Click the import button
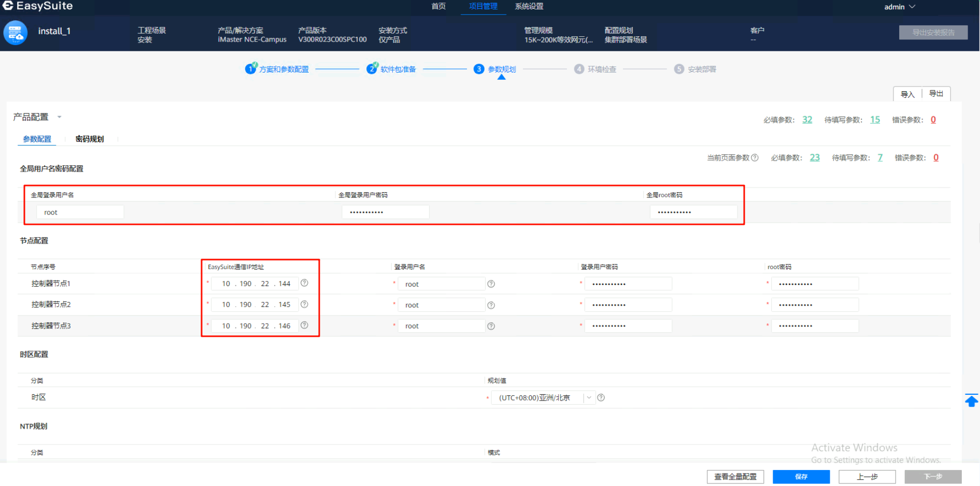The width and height of the screenshot is (980, 486). [x=907, y=94]
